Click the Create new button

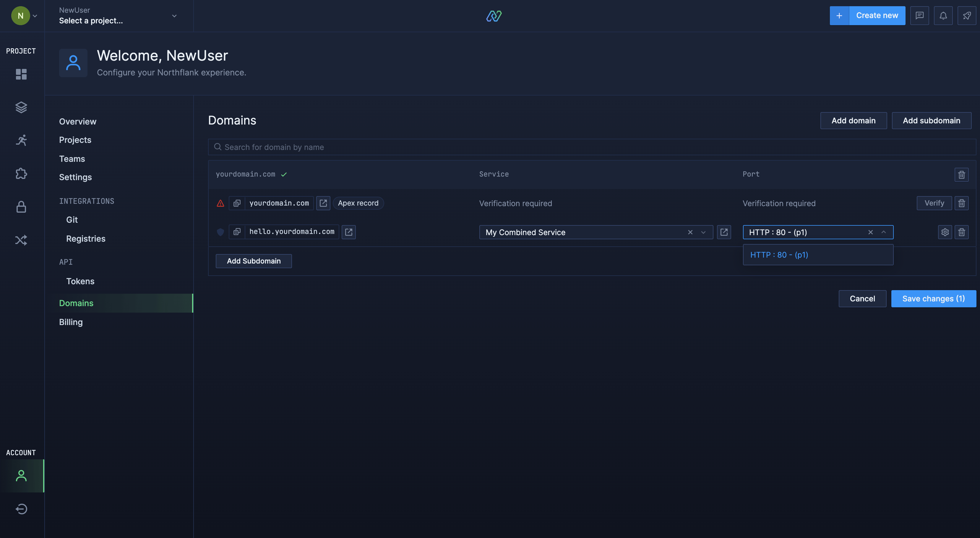click(877, 16)
